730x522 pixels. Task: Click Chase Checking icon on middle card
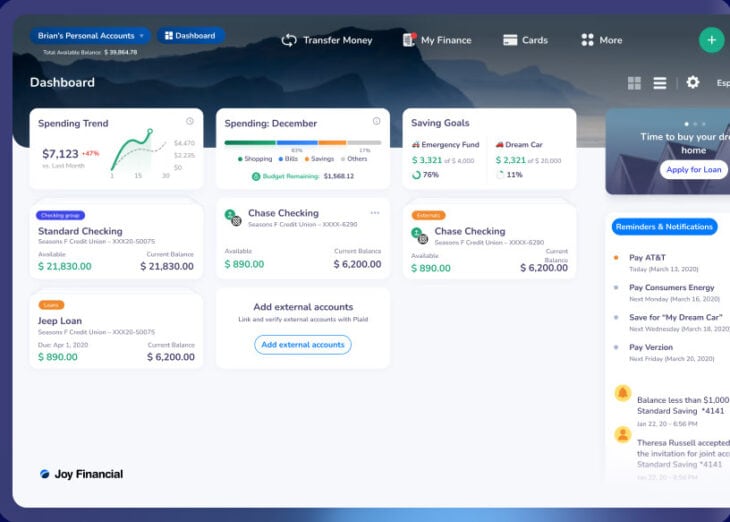click(x=233, y=217)
